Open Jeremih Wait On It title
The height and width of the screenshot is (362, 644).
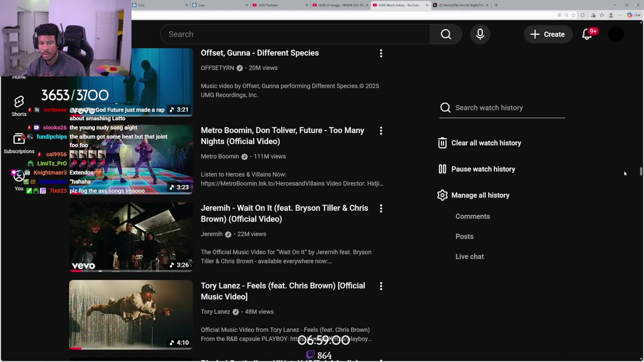pos(284,214)
